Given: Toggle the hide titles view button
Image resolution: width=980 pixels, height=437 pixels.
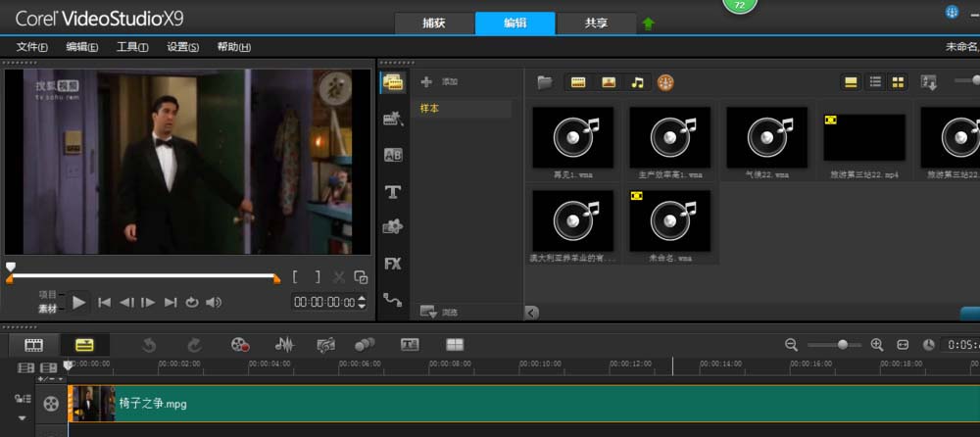Looking at the screenshot, I should click(x=850, y=82).
